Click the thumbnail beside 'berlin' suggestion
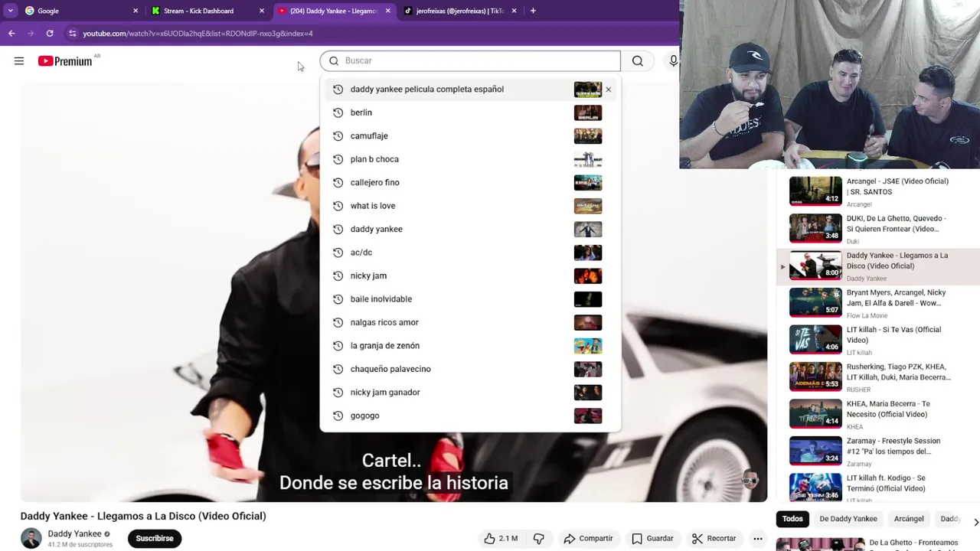This screenshot has height=551, width=980. (588, 113)
